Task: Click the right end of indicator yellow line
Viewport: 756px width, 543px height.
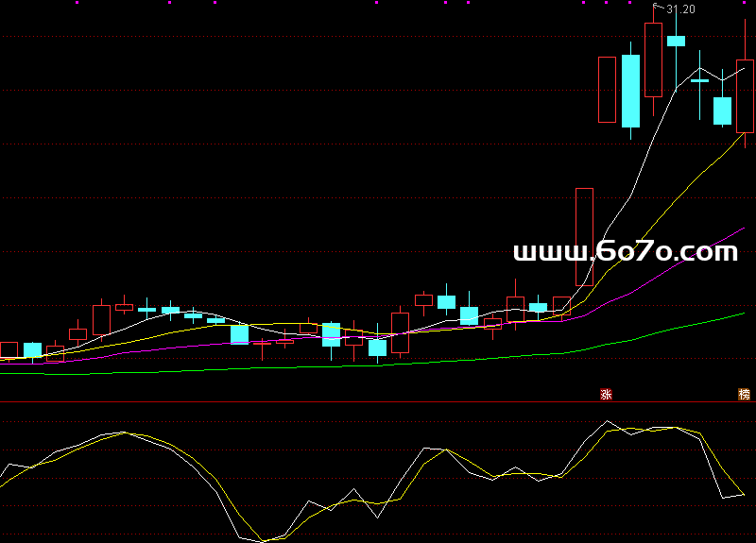Action: pyautogui.click(x=743, y=492)
